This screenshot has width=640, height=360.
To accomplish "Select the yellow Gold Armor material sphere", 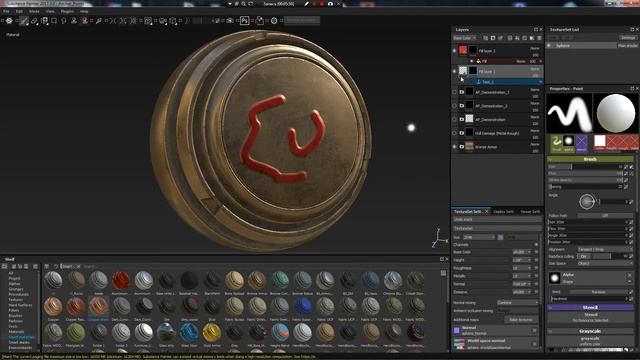I will [x=211, y=333].
